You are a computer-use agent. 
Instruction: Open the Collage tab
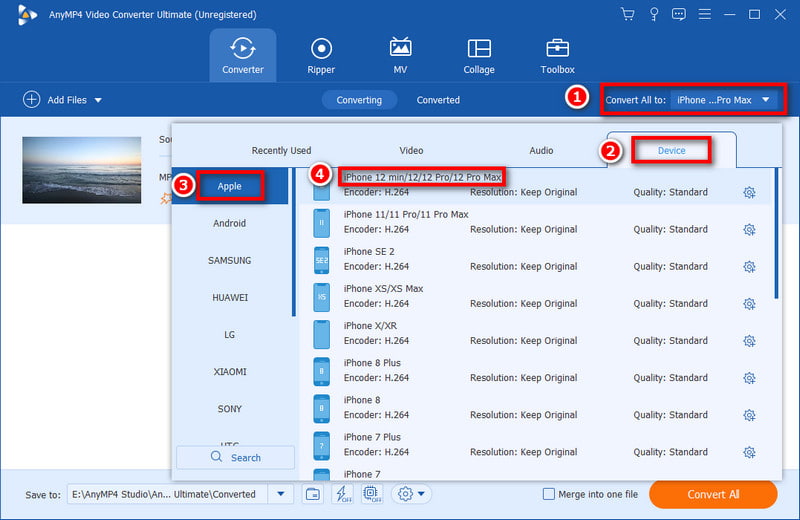(x=479, y=56)
